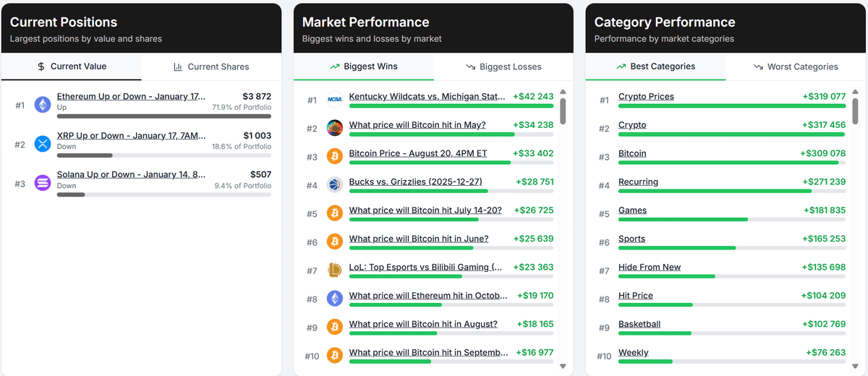The height and width of the screenshot is (376, 868).
Task: Click Category Performance scrollbar down arrow
Action: [x=855, y=367]
